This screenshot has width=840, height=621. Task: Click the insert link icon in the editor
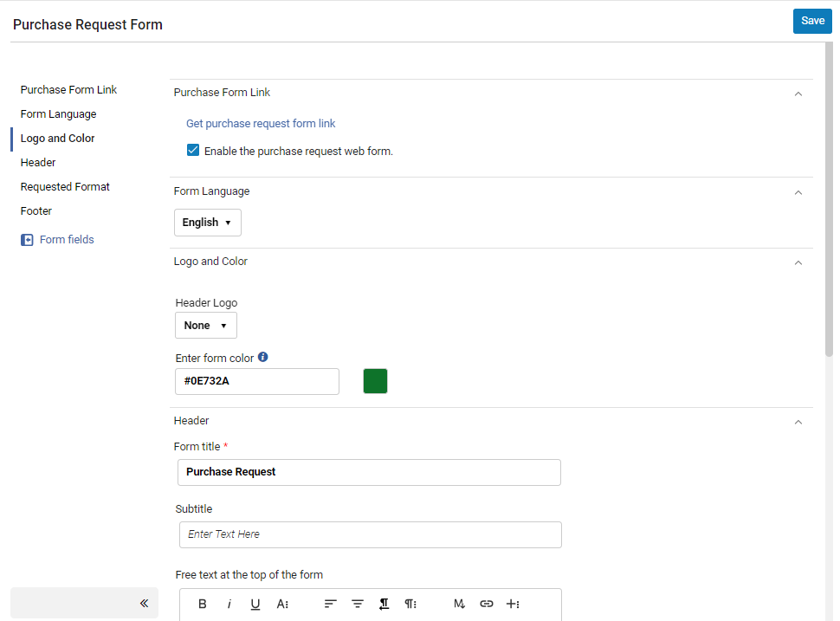[487, 605]
